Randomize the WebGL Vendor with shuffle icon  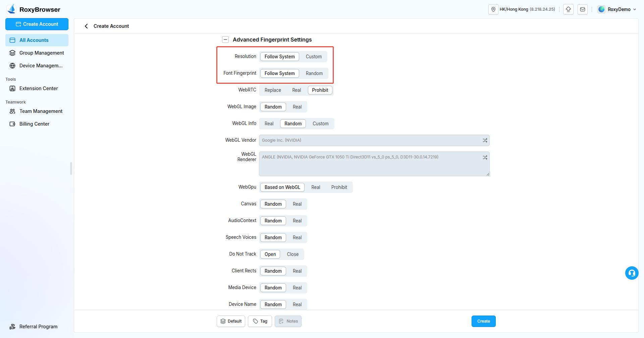[485, 140]
